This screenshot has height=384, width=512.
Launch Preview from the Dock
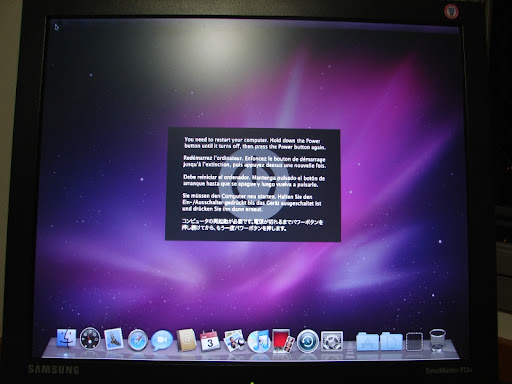[x=234, y=341]
